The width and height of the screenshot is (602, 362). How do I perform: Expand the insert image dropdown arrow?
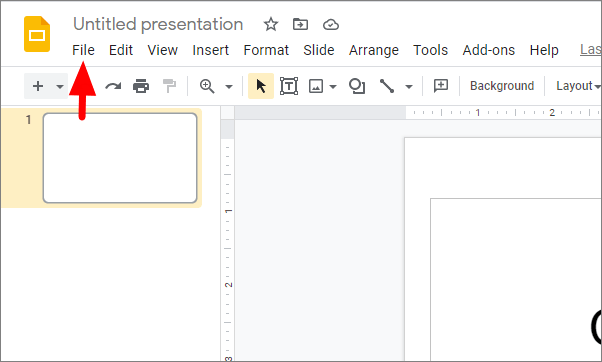[333, 86]
